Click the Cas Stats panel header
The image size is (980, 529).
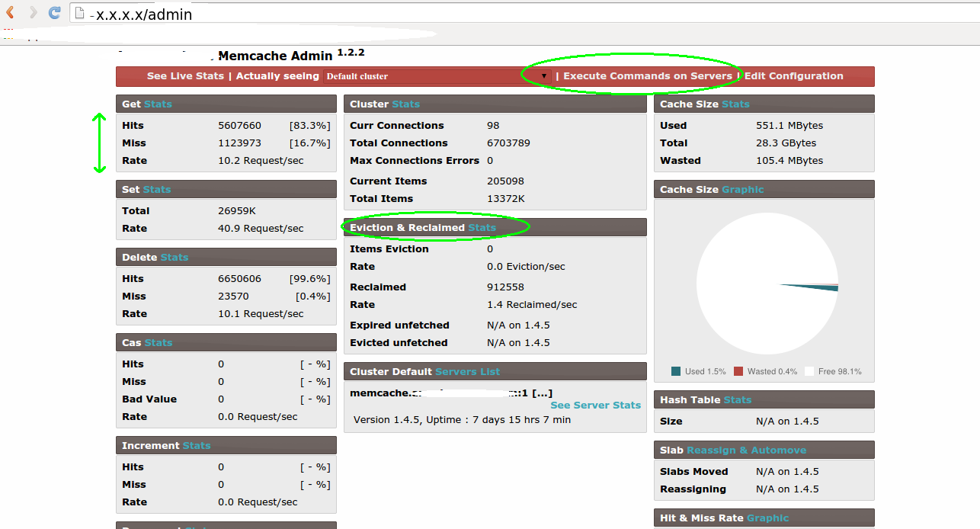point(226,342)
